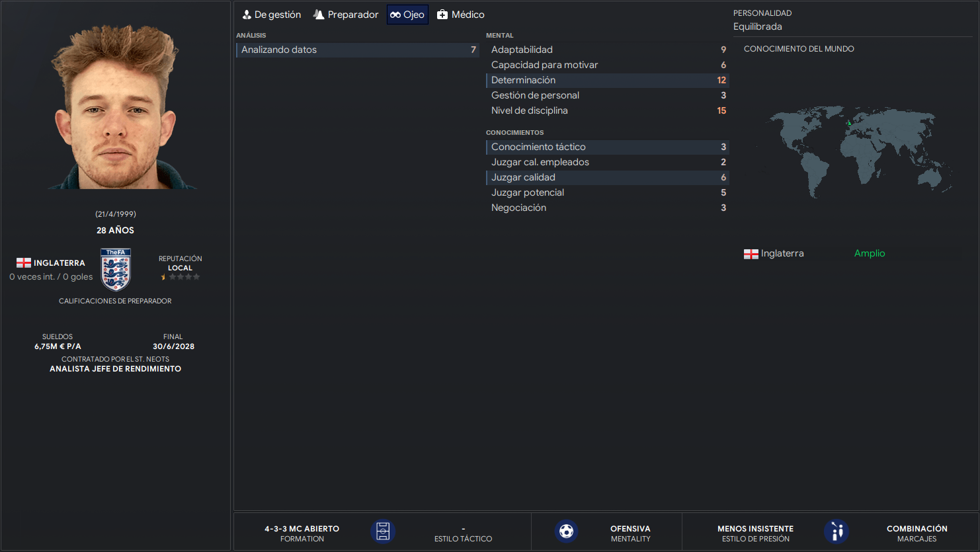Click the Conocimiento táctico attribute row
This screenshot has height=552, width=980.
pyautogui.click(x=607, y=147)
